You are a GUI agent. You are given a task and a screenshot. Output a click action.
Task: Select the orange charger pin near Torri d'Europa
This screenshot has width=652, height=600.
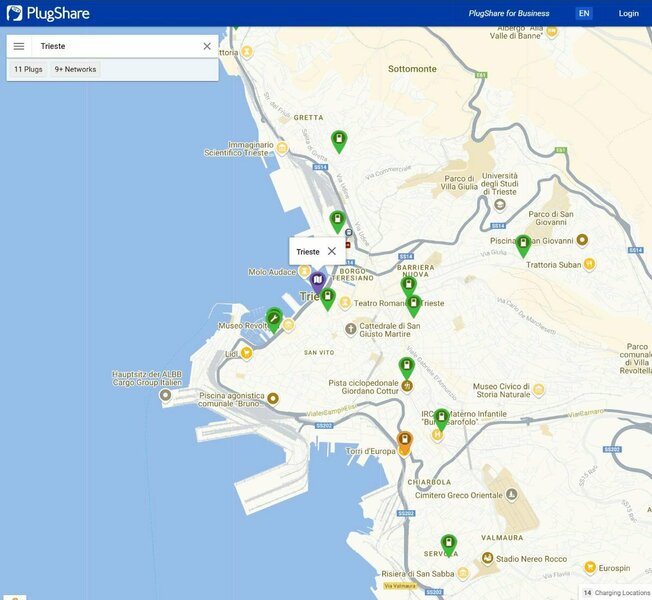(404, 441)
